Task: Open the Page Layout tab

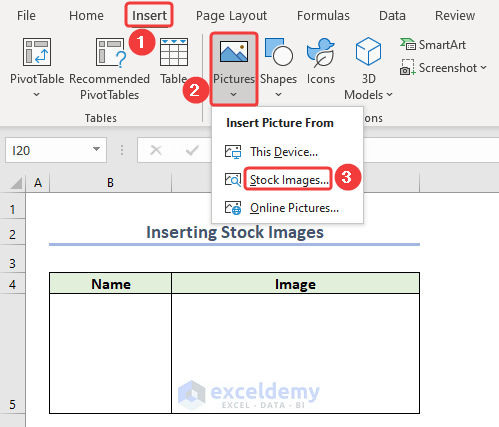Action: 231,16
